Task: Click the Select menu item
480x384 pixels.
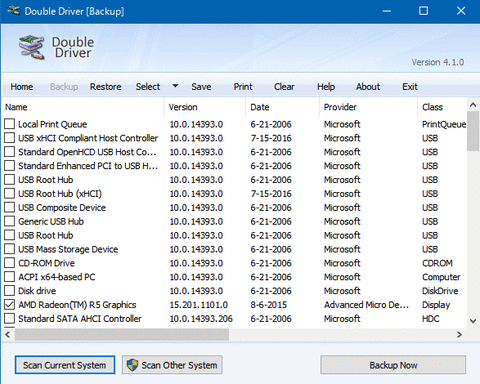Action: 148,87
